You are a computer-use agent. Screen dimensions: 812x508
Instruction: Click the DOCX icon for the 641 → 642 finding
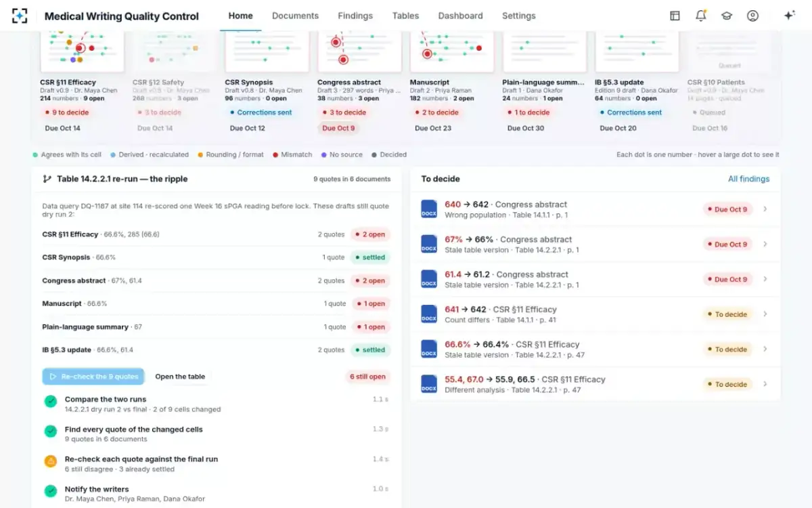point(429,314)
